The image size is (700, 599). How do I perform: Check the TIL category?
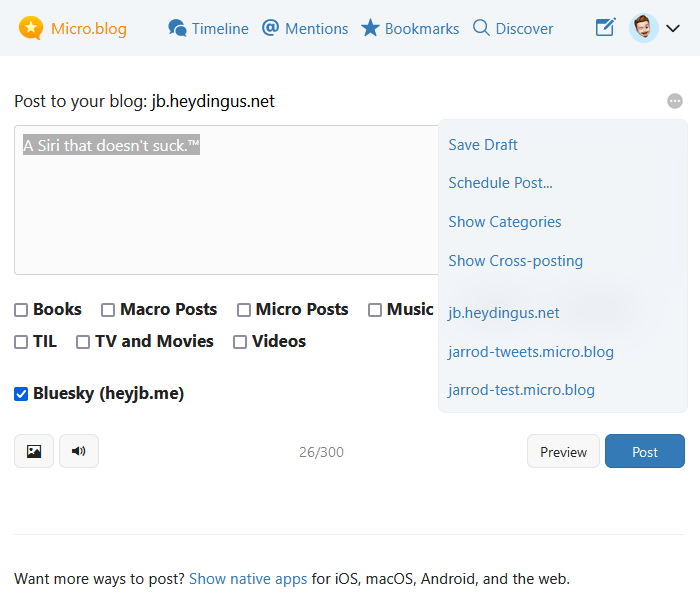pyautogui.click(x=21, y=342)
